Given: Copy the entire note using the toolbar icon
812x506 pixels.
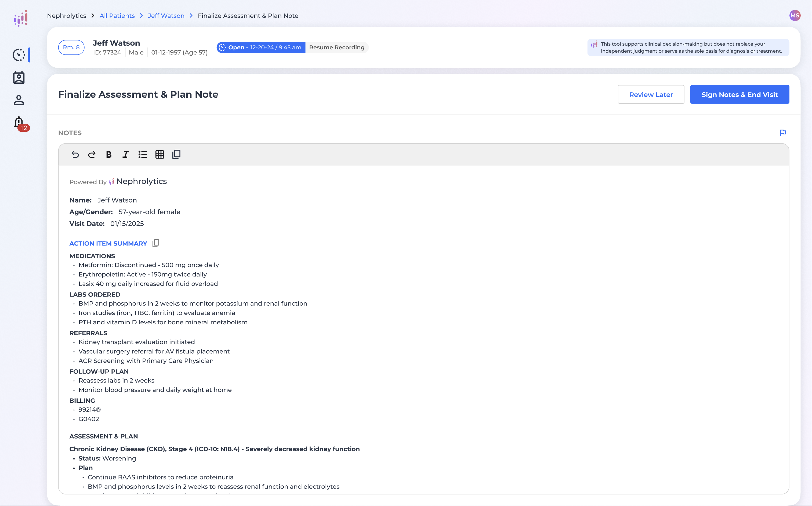Looking at the screenshot, I should click(176, 154).
